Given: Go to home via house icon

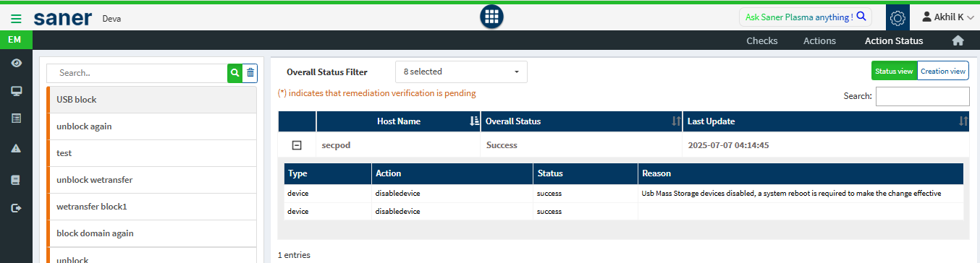Looking at the screenshot, I should coord(958,40).
